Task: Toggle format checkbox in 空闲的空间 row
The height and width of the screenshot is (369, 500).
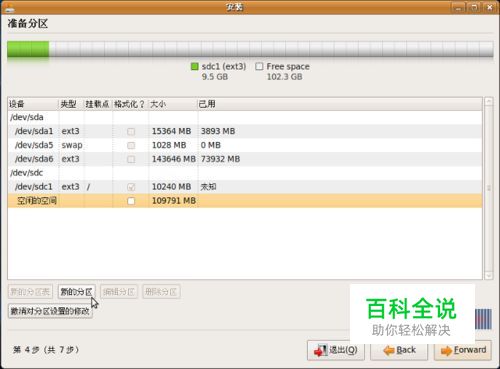Action: 131,201
